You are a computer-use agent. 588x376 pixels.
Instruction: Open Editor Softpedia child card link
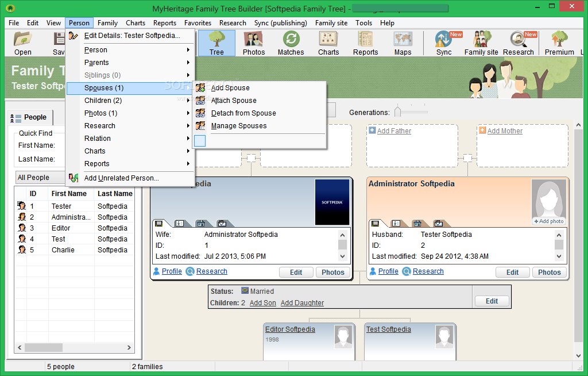coord(290,329)
